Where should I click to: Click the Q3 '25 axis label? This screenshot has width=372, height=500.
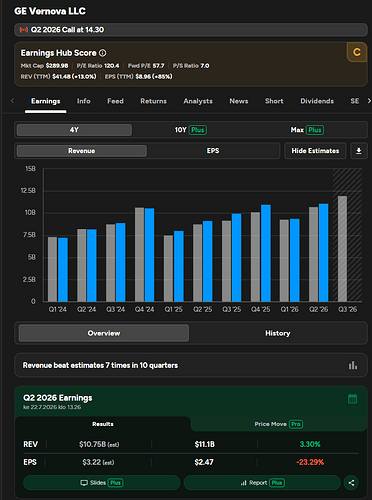232,309
